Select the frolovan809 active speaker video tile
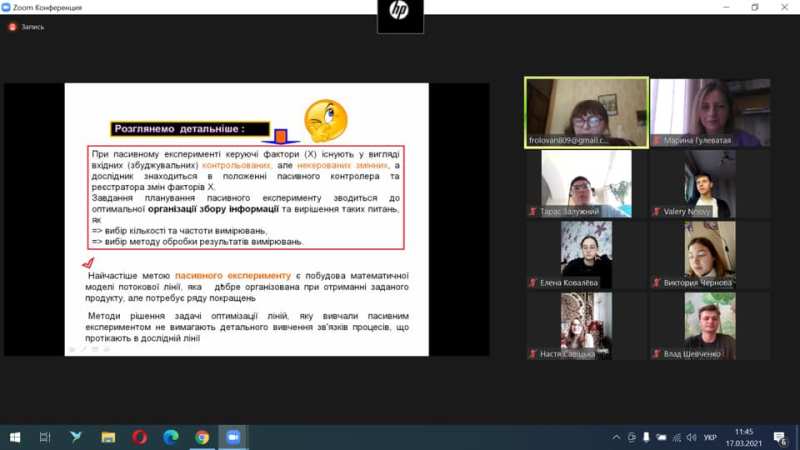The height and width of the screenshot is (450, 800). [x=586, y=112]
